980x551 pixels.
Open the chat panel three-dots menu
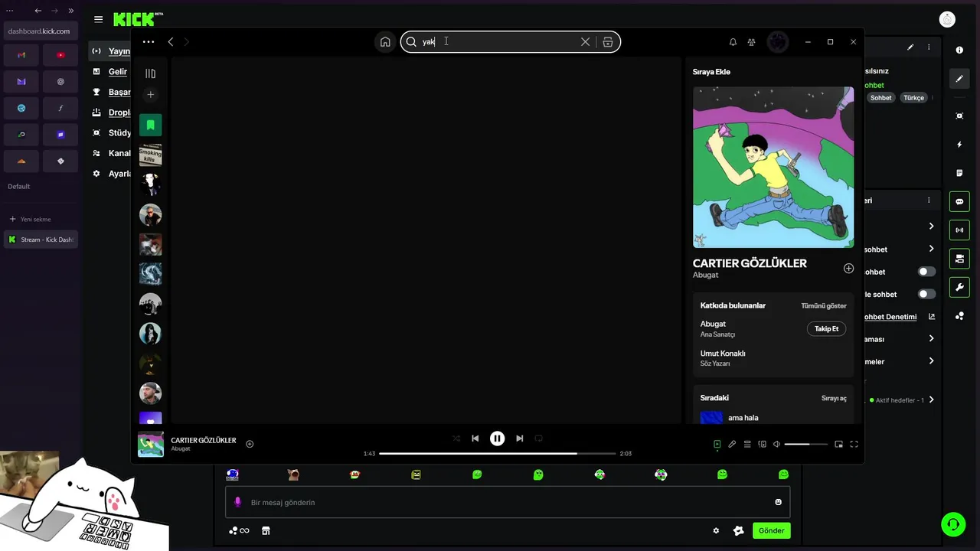point(929,201)
